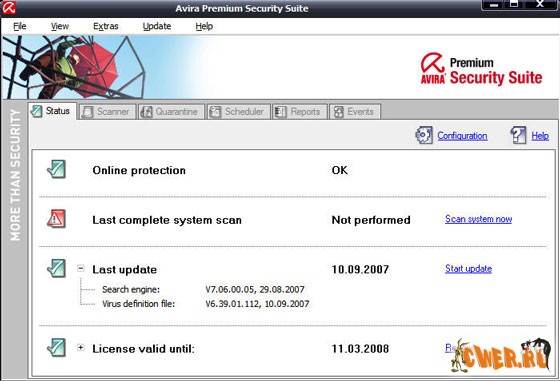560x381 pixels.
Task: Click the red warning icon for system scan
Action: click(56, 219)
